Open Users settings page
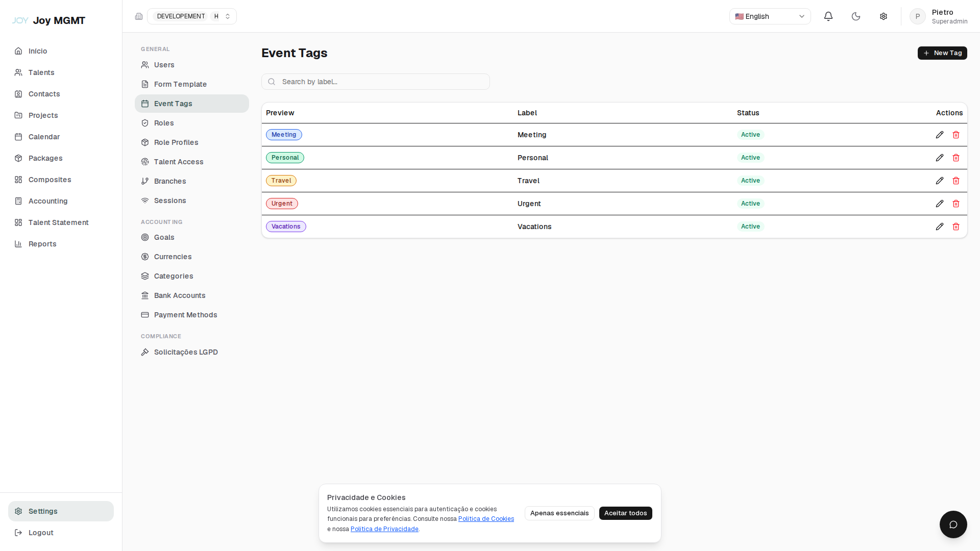The height and width of the screenshot is (551, 980). tap(192, 65)
